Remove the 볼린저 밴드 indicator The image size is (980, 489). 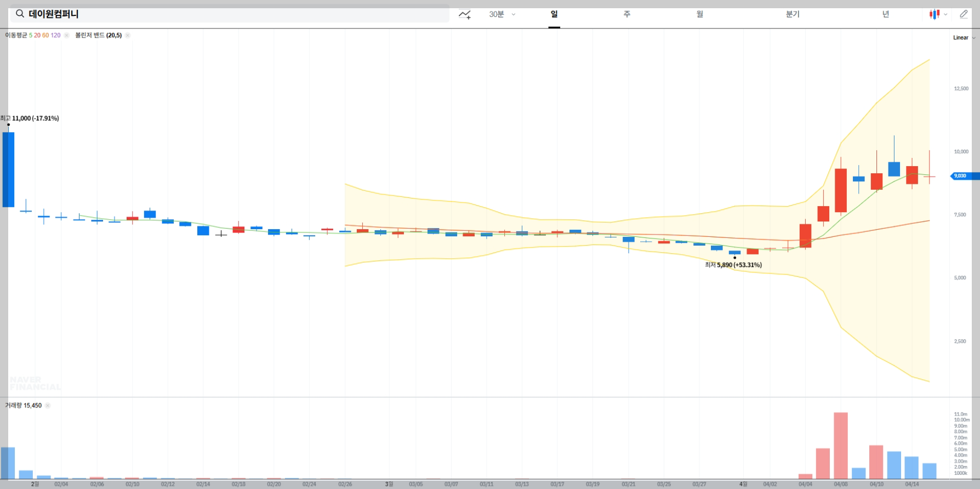128,36
